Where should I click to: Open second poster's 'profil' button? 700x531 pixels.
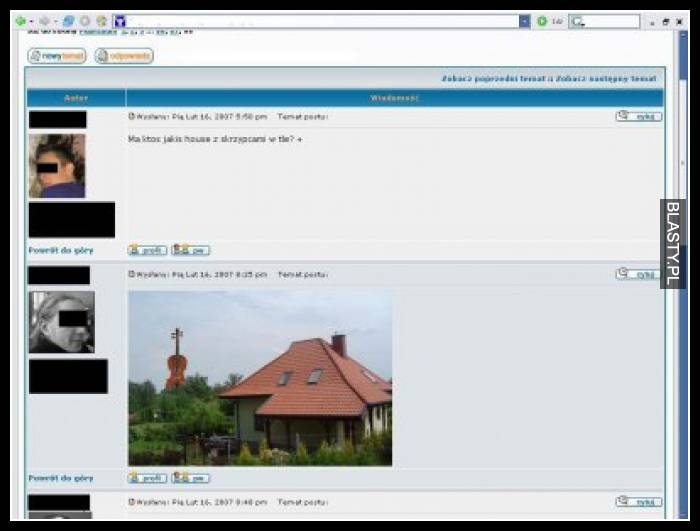point(148,478)
